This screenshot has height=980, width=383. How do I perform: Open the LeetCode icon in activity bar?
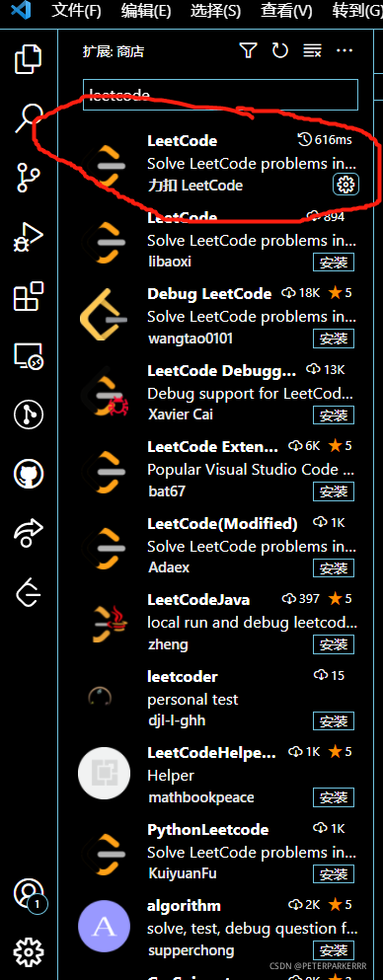[28, 592]
